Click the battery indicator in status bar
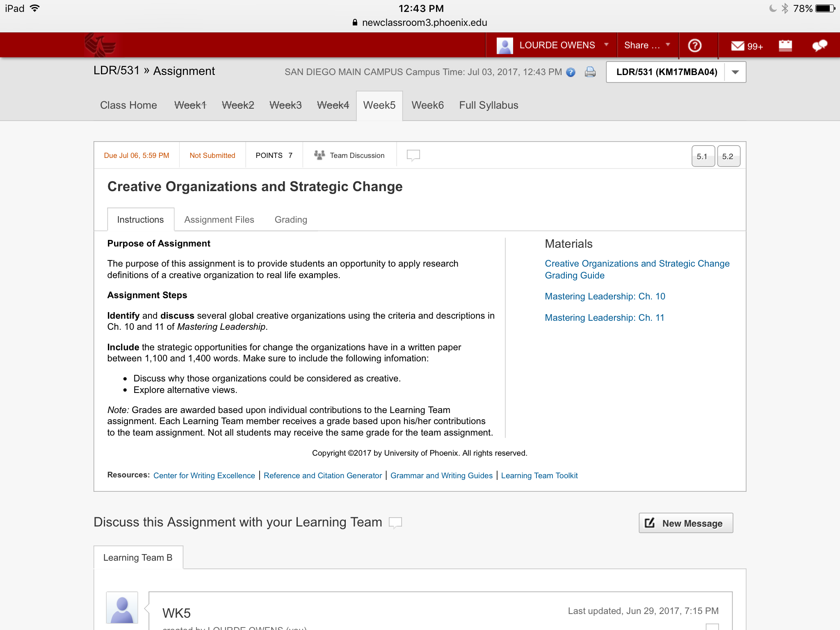840x630 pixels. pyautogui.click(x=825, y=9)
